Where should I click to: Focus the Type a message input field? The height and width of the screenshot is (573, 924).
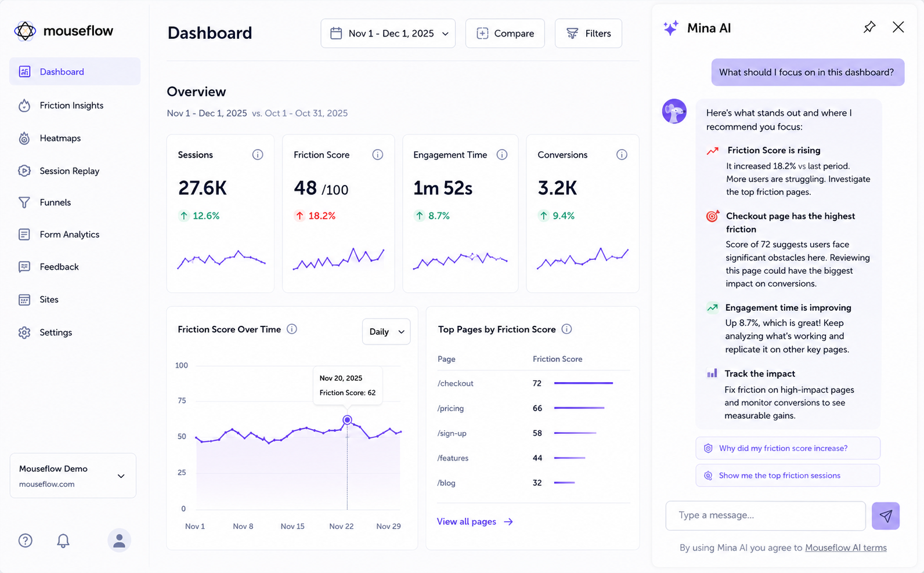(766, 516)
